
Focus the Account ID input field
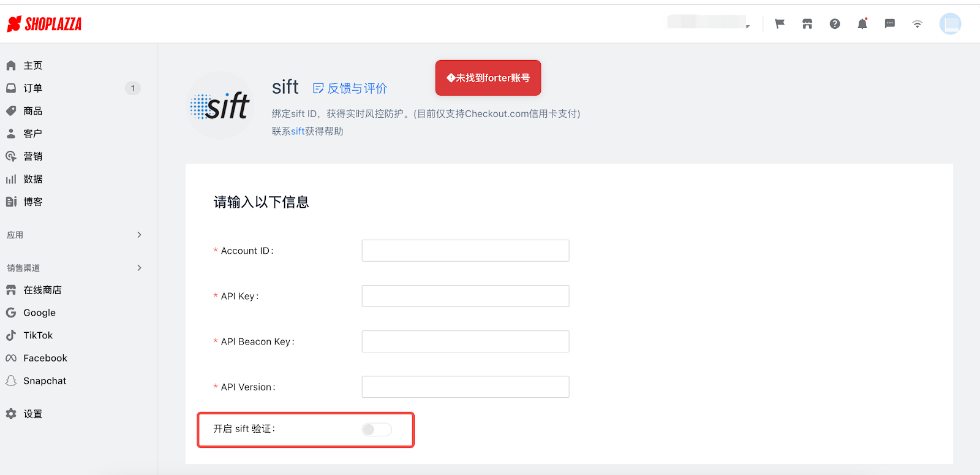click(x=466, y=251)
